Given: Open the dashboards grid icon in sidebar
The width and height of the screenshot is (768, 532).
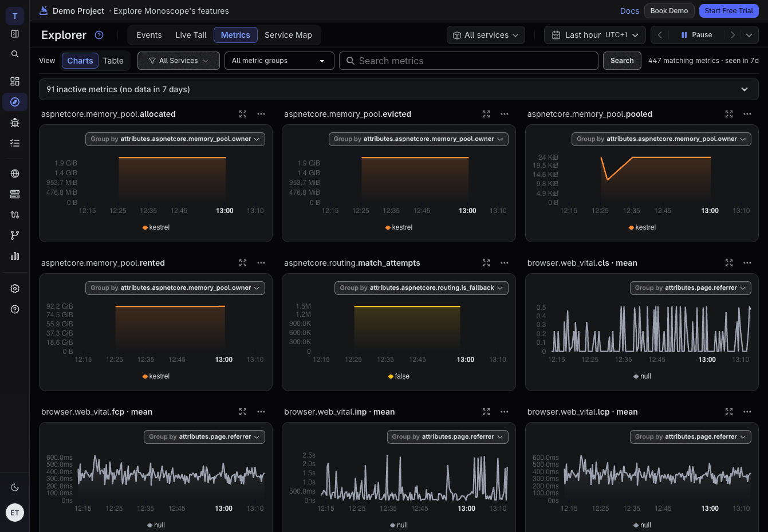Looking at the screenshot, I should coord(15,81).
